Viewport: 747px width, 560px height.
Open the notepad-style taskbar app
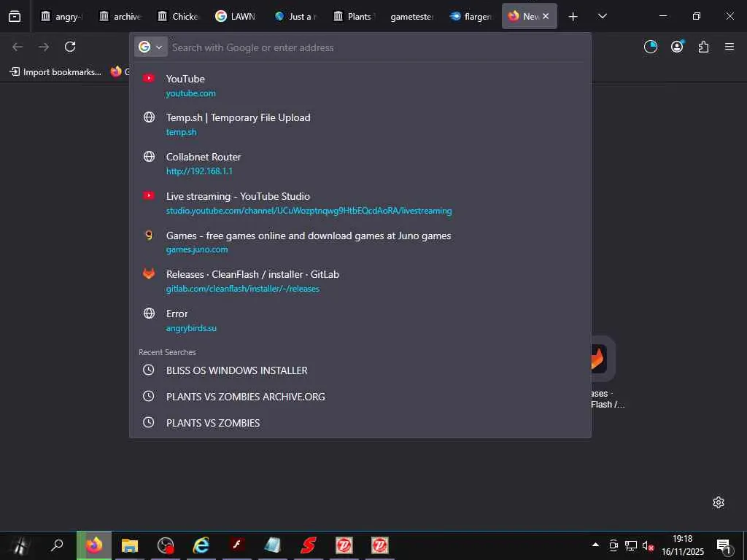273,545
